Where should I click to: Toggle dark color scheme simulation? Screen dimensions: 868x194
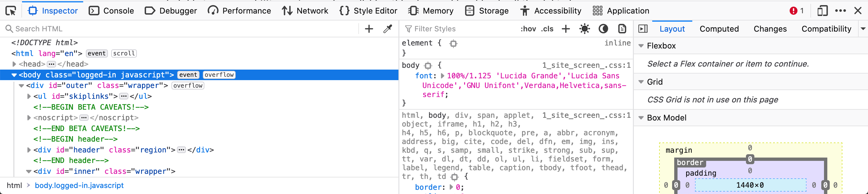point(603,29)
